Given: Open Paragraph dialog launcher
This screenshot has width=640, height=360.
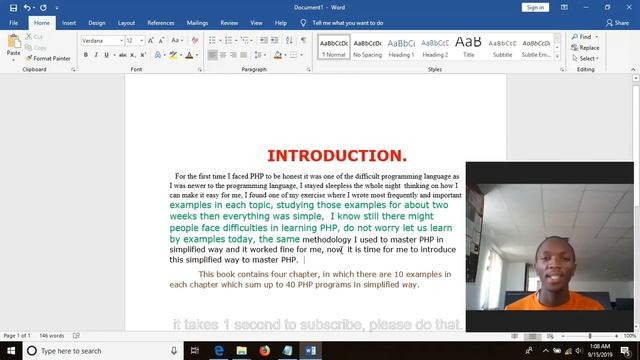Looking at the screenshot, I should 308,70.
